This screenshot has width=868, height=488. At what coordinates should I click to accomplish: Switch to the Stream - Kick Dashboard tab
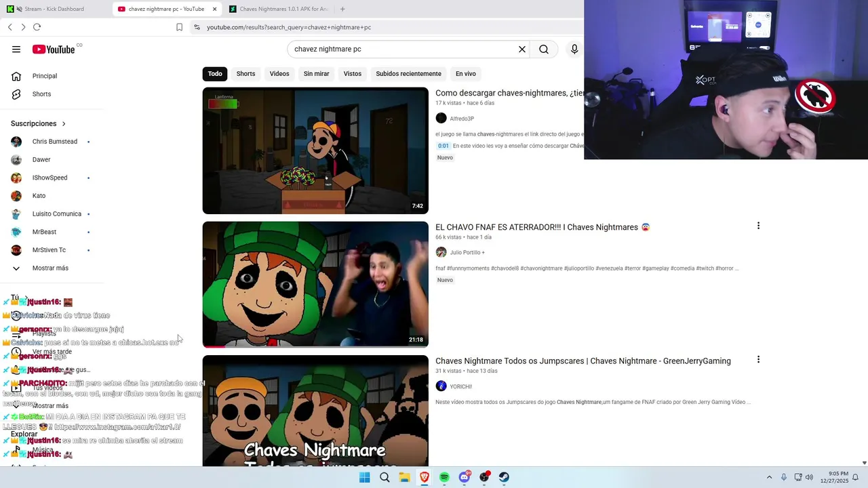tap(56, 9)
